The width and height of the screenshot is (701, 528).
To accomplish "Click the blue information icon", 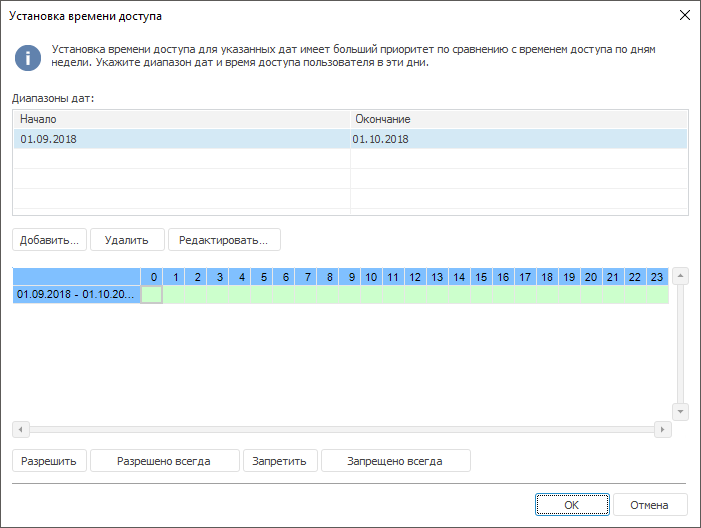I will coord(28,57).
